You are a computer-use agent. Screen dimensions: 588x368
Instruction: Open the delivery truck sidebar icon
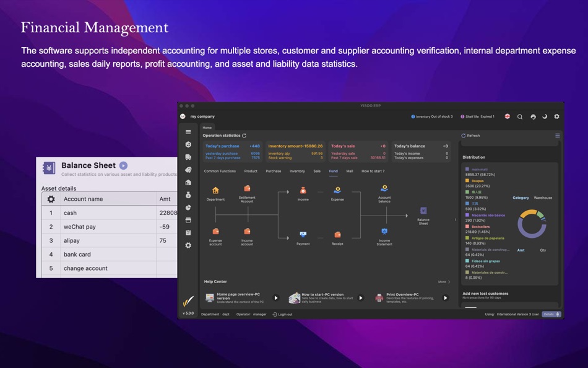[188, 157]
